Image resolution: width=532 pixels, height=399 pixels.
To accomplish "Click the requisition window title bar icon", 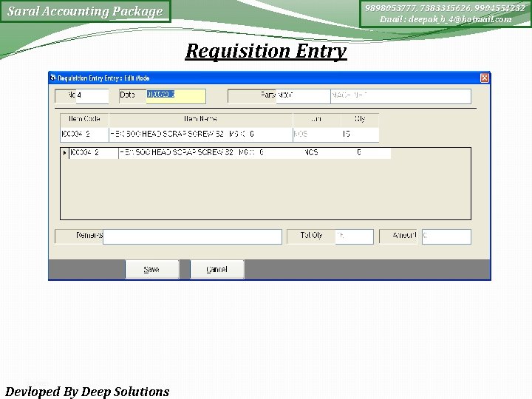I will [x=52, y=78].
